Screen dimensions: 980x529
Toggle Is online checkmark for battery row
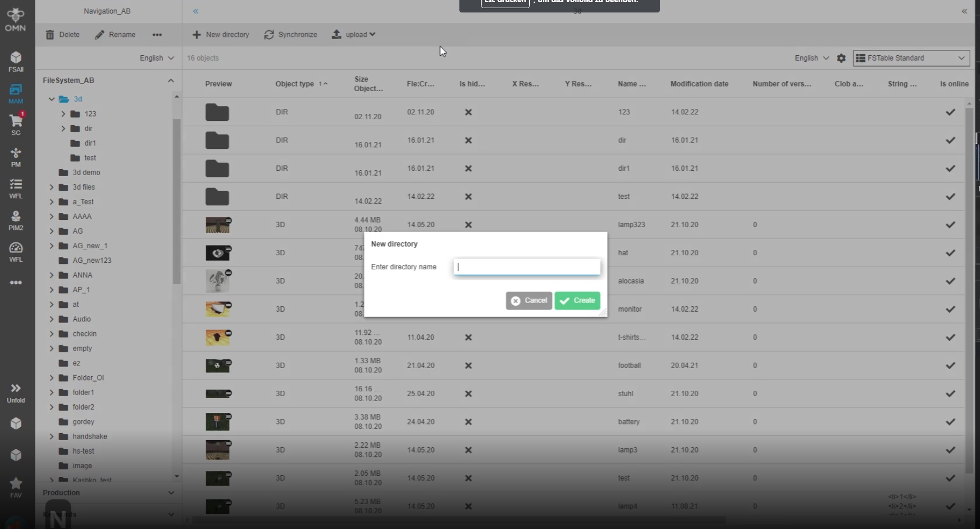950,422
